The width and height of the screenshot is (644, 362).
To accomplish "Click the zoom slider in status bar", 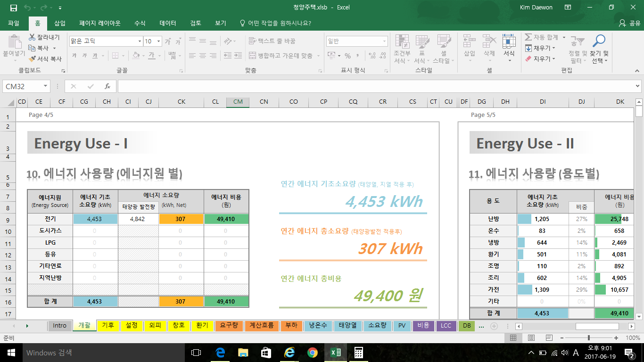I will coord(588,338).
